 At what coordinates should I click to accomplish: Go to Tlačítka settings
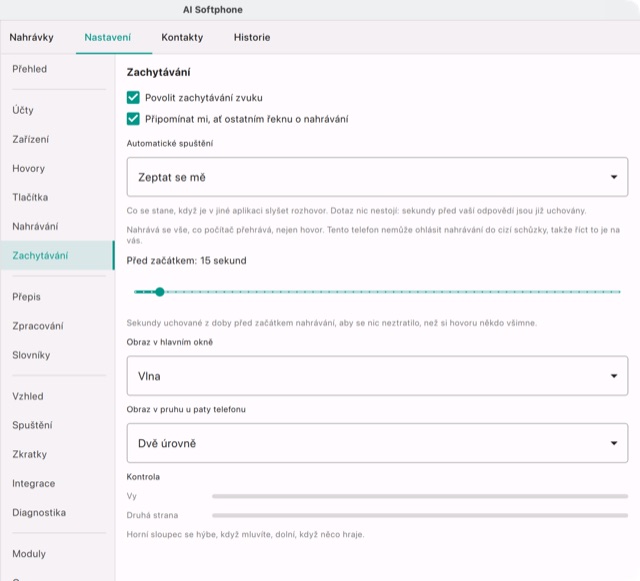click(x=57, y=197)
